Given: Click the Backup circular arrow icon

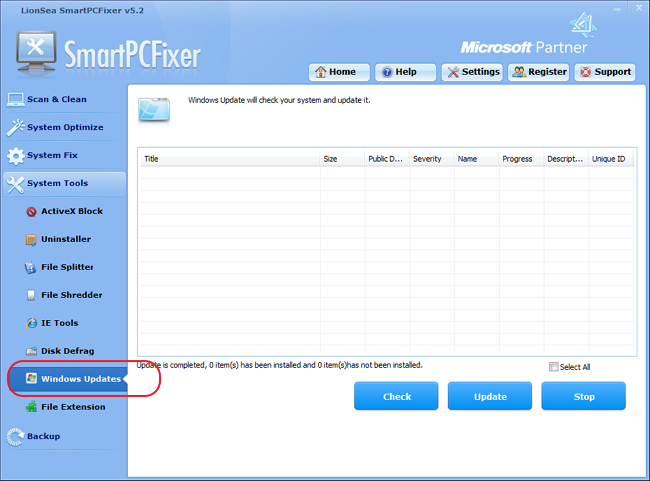Looking at the screenshot, I should tap(16, 437).
